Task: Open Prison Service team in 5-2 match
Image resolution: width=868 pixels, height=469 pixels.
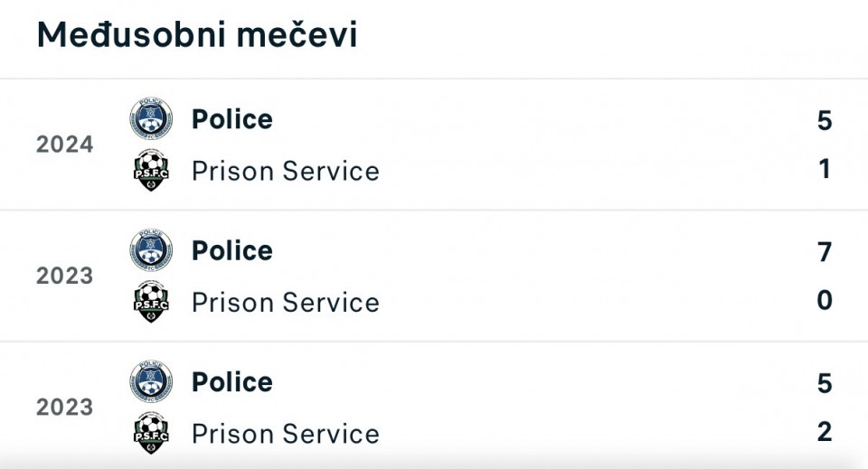Action: click(x=286, y=434)
